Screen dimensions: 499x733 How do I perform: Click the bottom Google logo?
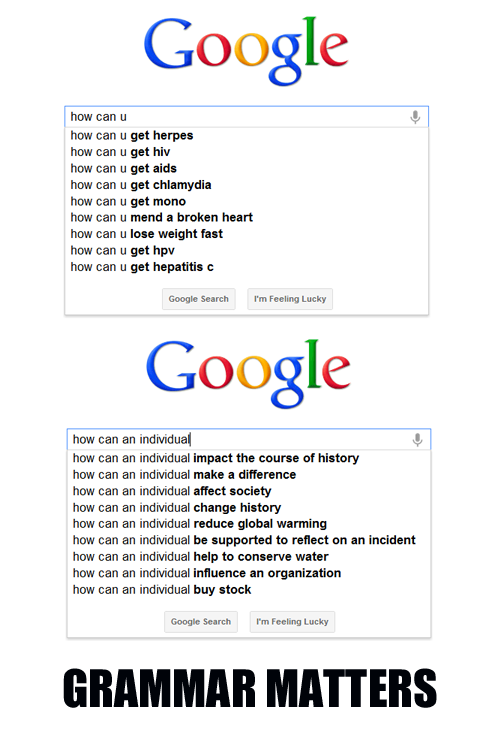(x=248, y=373)
